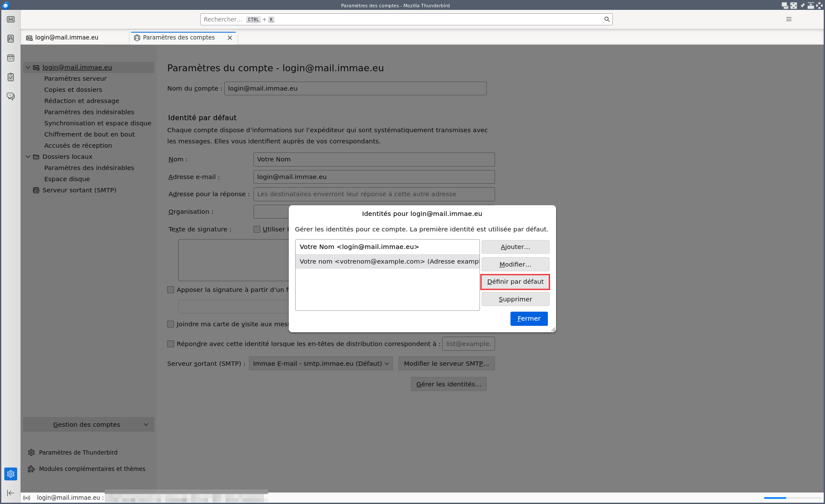Click the contacts icon in sidebar

pyautogui.click(x=10, y=38)
